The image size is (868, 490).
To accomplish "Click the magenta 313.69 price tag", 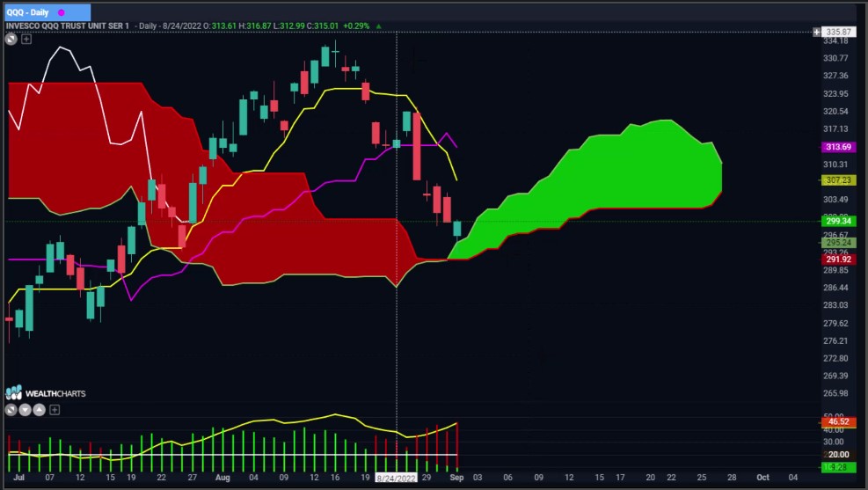I will point(838,147).
